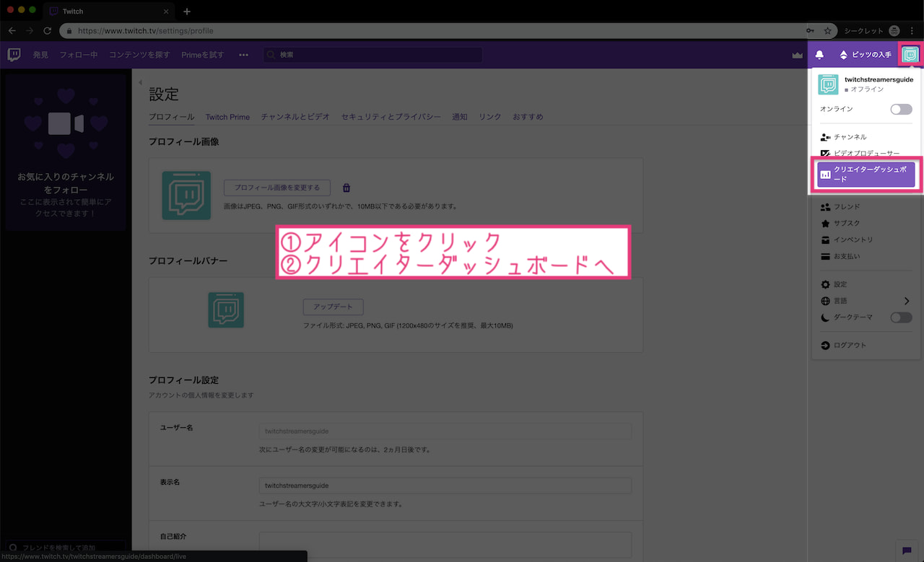Click the アップデート banner button
The height and width of the screenshot is (562, 924).
[x=333, y=307]
